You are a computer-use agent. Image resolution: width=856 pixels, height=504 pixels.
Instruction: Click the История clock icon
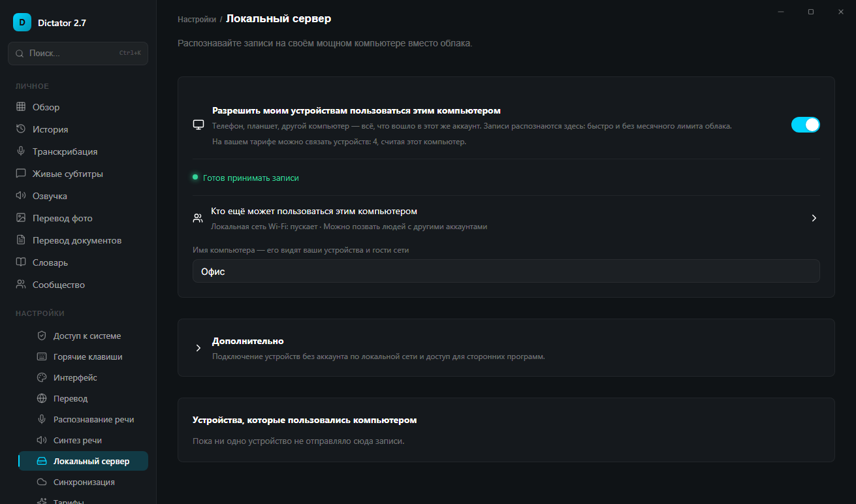click(21, 129)
